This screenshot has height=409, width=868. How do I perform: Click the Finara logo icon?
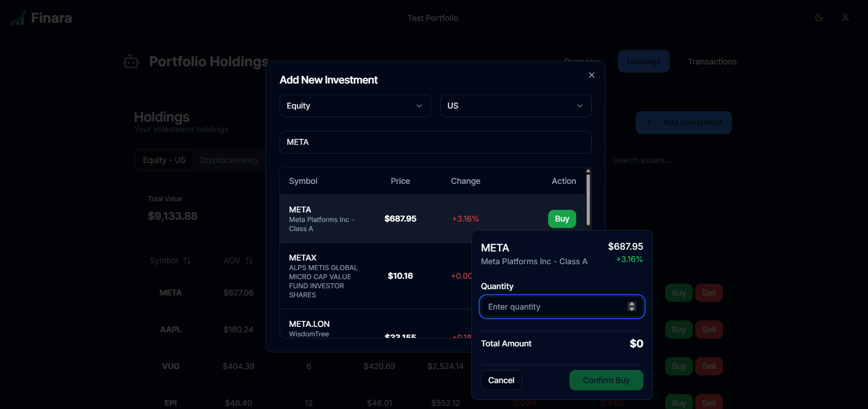point(18,18)
